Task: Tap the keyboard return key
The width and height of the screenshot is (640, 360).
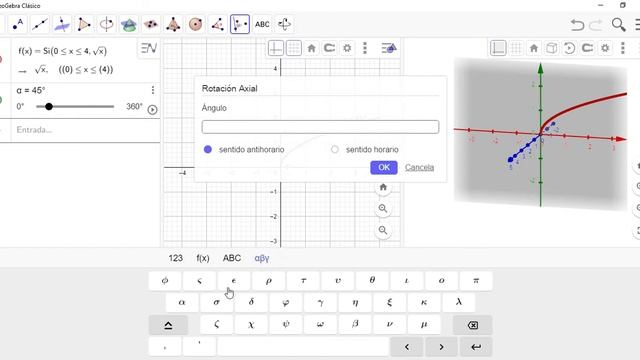Action: 476,347
